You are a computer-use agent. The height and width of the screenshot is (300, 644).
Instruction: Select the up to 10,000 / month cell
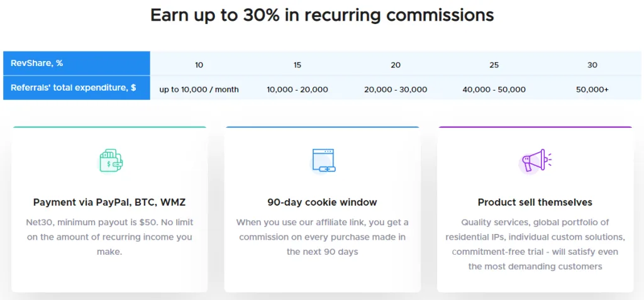[x=199, y=89]
